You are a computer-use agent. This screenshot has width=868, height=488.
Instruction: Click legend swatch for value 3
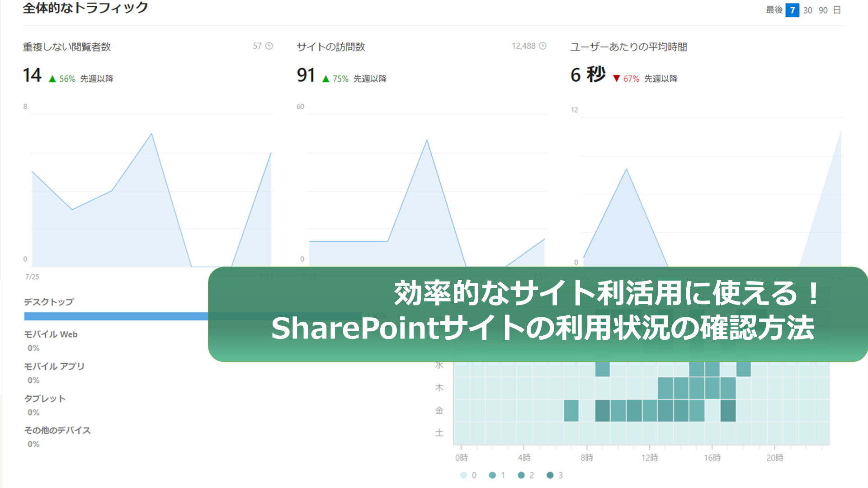[x=550, y=475]
